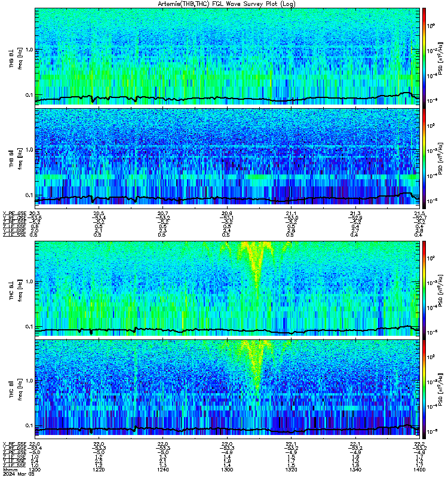Click the 1.0 frequency tick in THC B-perpendicular panel
This screenshot has height=478, width=448.
pos(29,281)
